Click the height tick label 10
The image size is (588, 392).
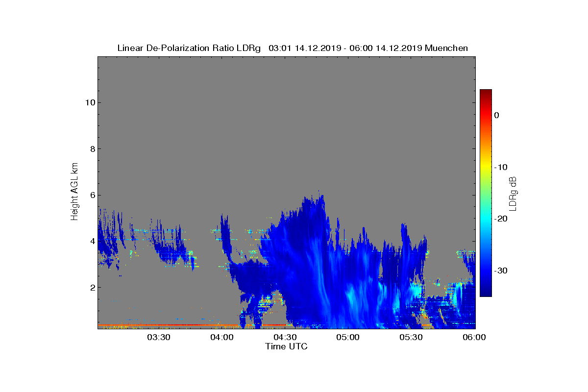point(90,102)
